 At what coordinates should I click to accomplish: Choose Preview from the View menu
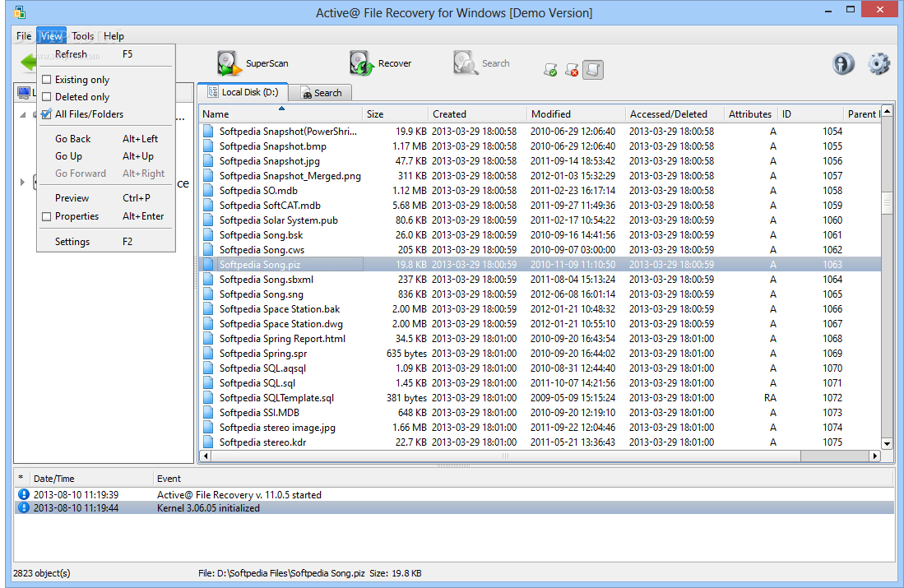pyautogui.click(x=106, y=198)
